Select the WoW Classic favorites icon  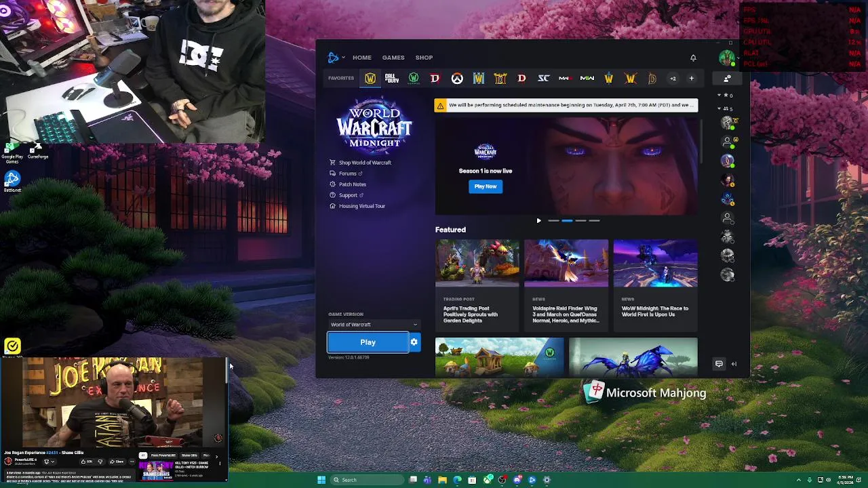tap(414, 79)
